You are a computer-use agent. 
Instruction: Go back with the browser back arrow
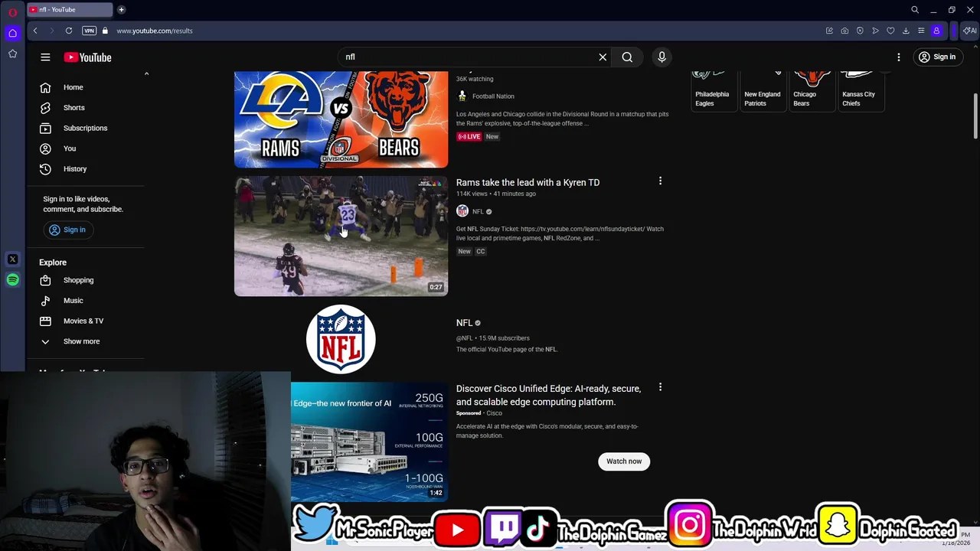pos(35,31)
